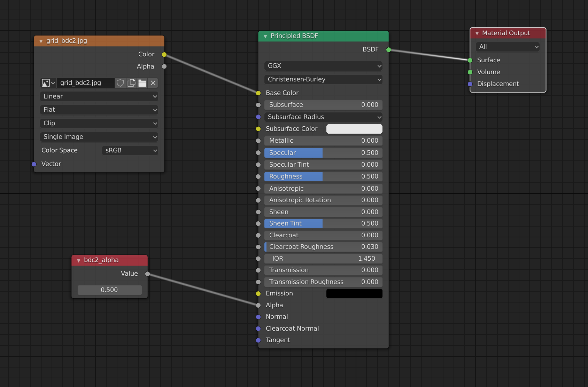Click the Color output socket on image node
Screen dimensions: 588x387
(x=164, y=55)
